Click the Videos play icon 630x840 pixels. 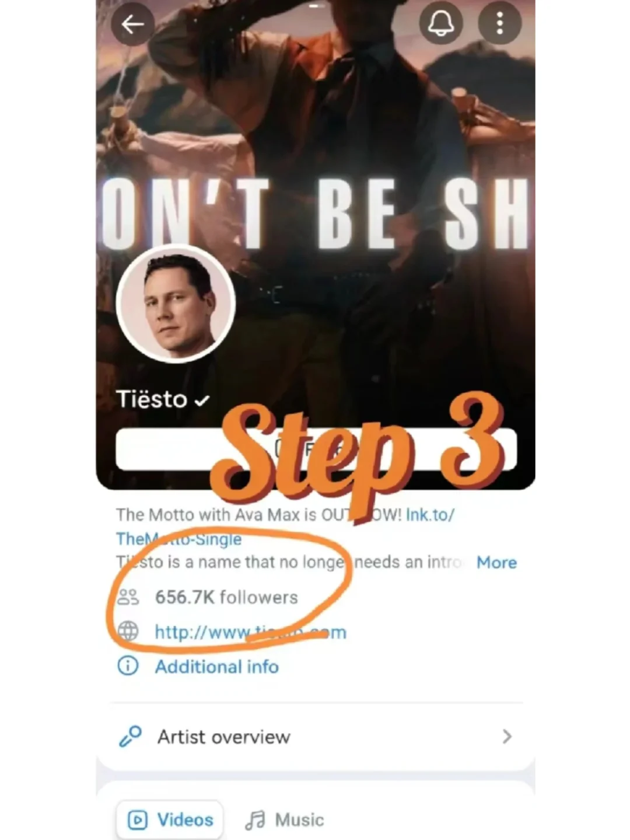point(138,820)
